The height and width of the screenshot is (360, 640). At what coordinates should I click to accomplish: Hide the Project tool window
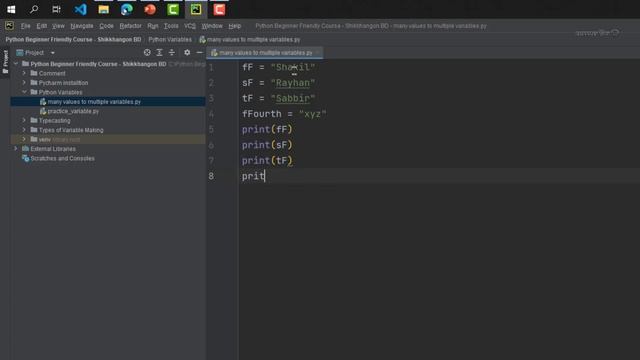coord(199,52)
